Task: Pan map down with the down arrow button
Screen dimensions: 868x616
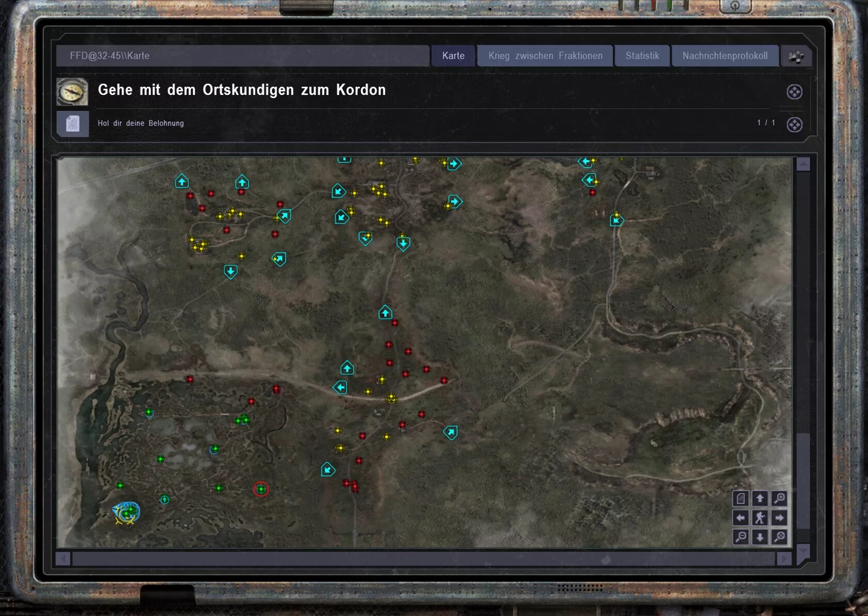Action: (760, 537)
